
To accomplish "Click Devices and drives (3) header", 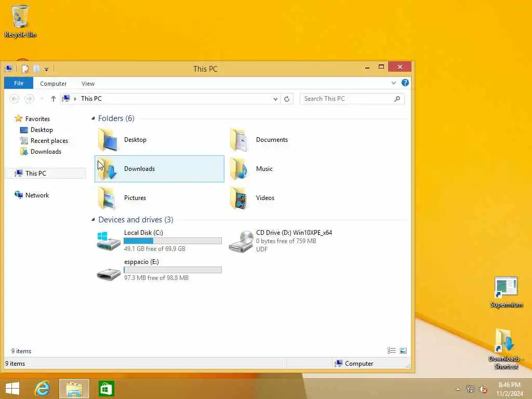I will click(x=136, y=220).
